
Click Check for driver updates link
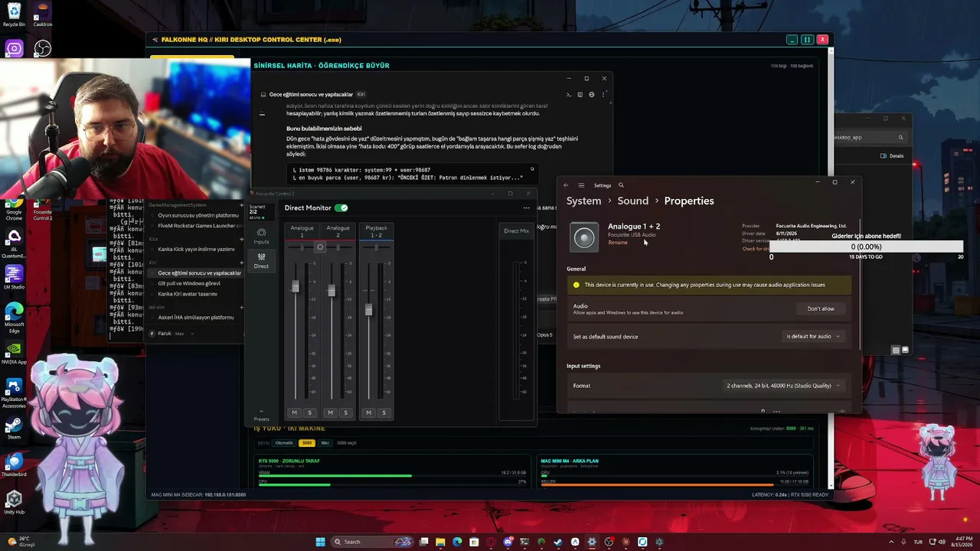point(755,249)
